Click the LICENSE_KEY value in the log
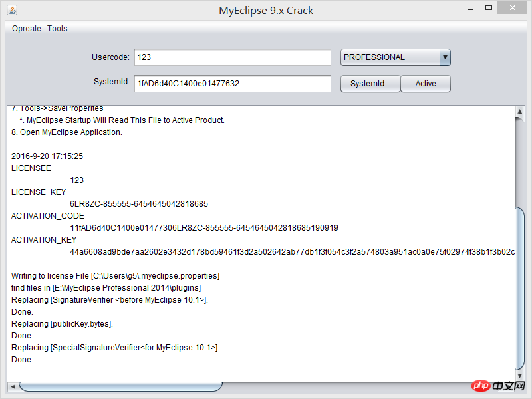Viewport: 532px width, 399px height. click(139, 204)
